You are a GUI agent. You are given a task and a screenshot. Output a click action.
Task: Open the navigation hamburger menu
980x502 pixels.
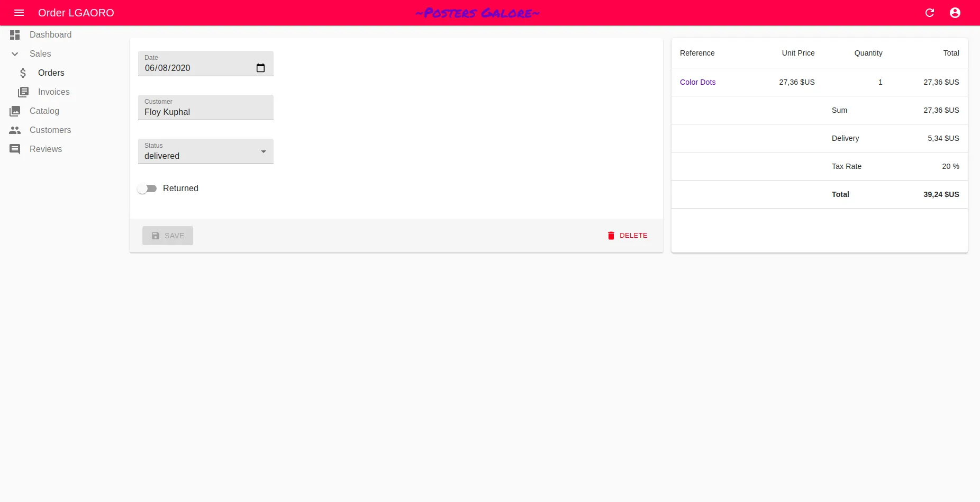point(20,13)
